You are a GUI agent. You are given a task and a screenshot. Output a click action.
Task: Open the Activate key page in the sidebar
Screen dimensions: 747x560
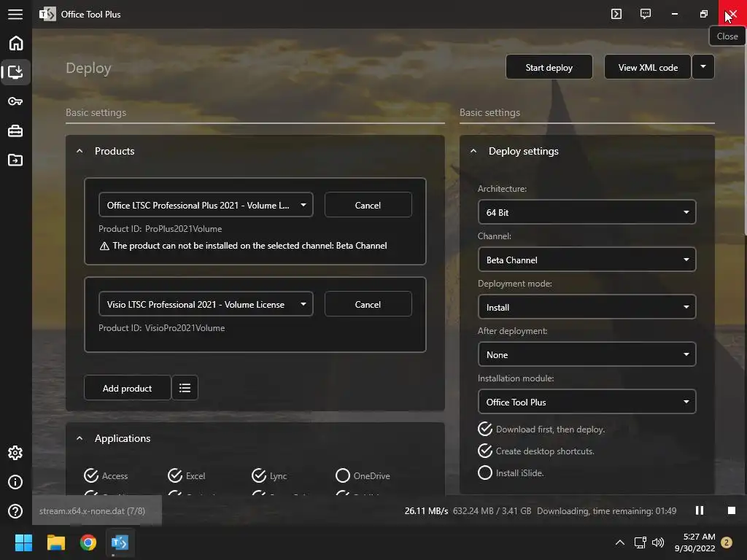15,101
